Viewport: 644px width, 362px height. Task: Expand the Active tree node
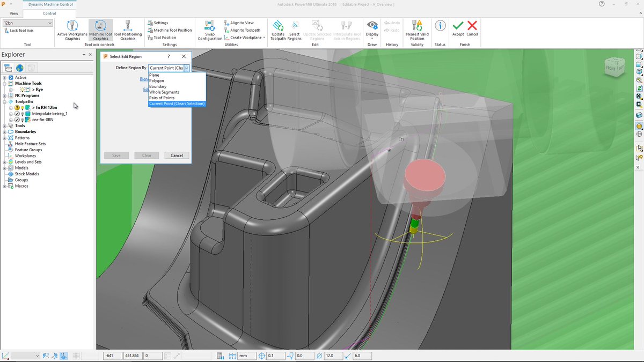(x=4, y=78)
